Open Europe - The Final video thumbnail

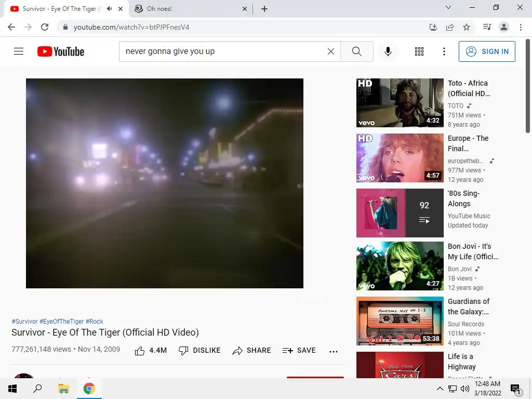[x=400, y=158]
